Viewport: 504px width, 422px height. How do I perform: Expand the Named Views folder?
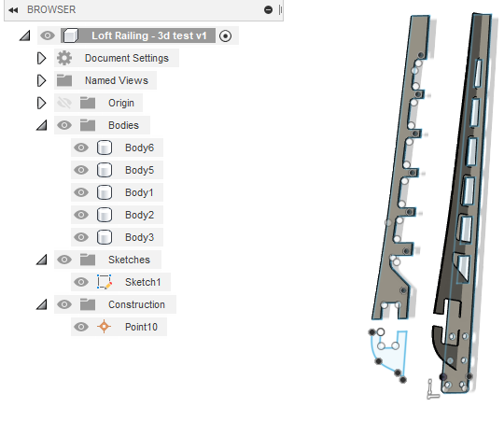pyautogui.click(x=42, y=80)
